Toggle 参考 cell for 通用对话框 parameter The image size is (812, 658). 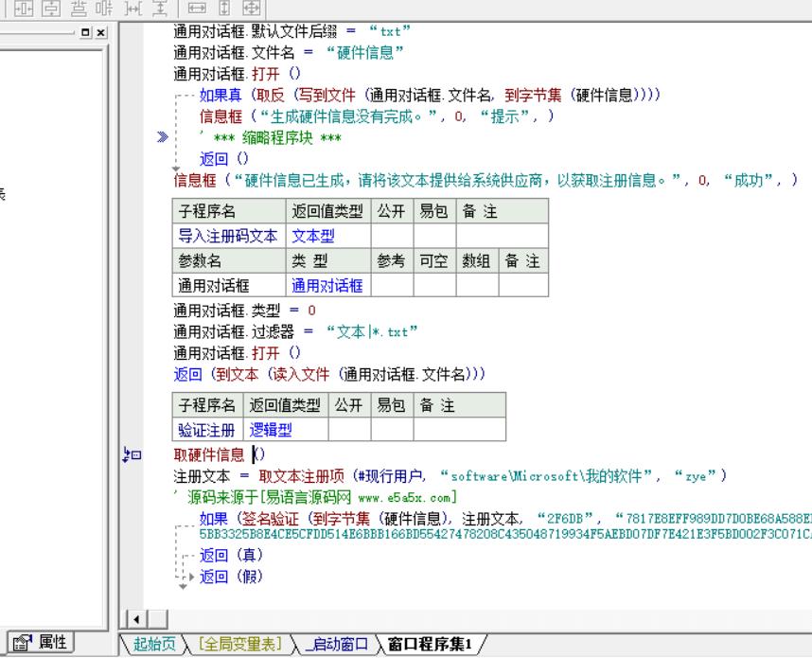pyautogui.click(x=391, y=284)
